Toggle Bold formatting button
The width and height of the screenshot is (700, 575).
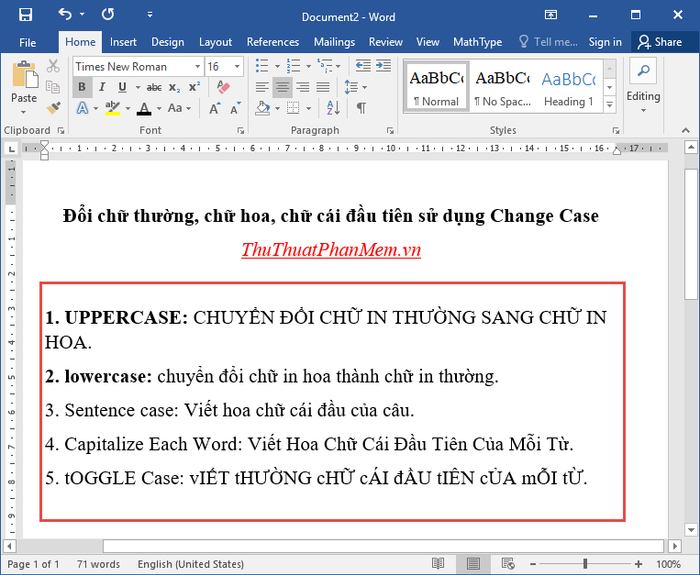point(82,87)
